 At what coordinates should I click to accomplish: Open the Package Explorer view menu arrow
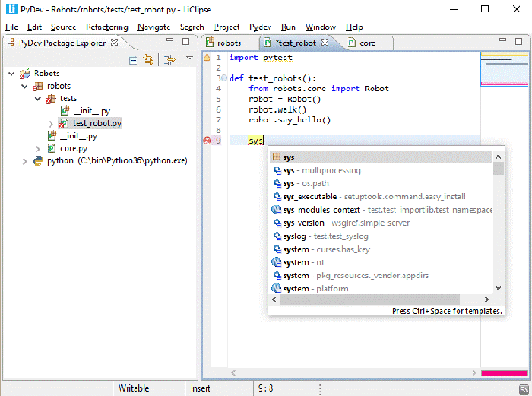click(190, 59)
